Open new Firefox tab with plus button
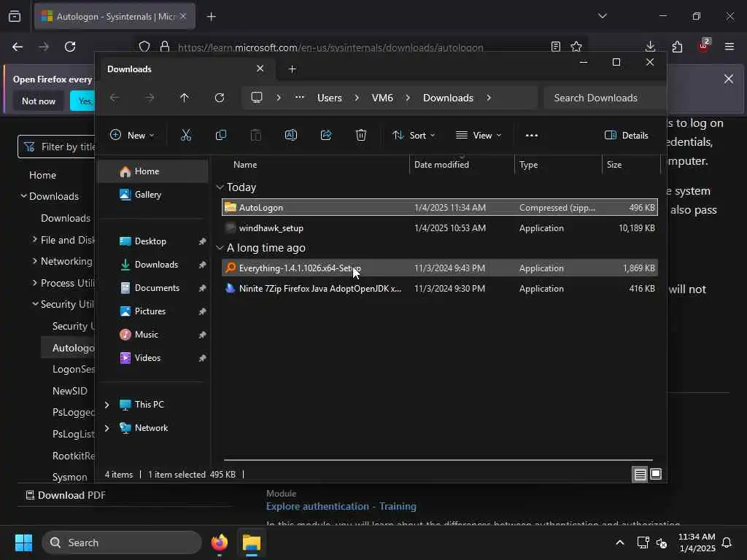This screenshot has height=560, width=747. [x=212, y=17]
